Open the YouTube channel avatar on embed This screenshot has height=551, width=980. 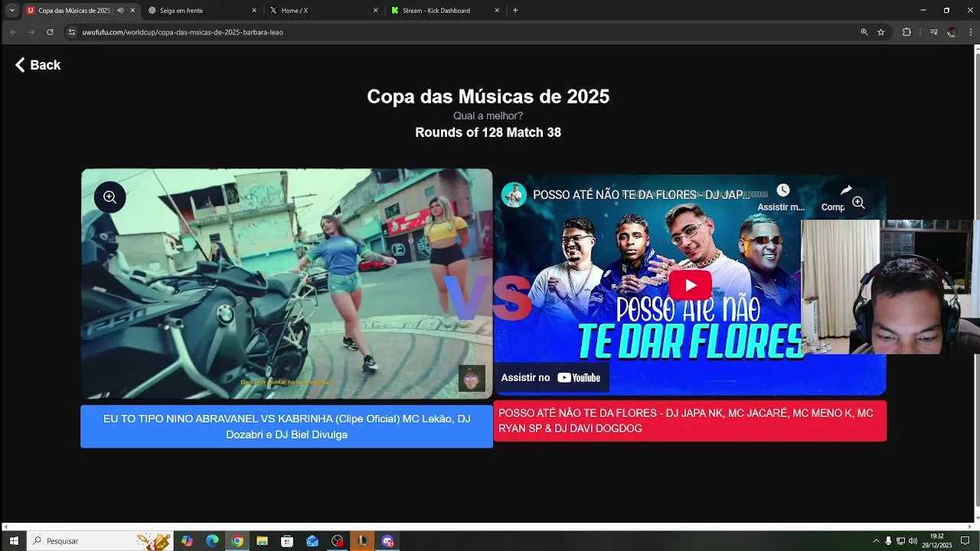(514, 194)
